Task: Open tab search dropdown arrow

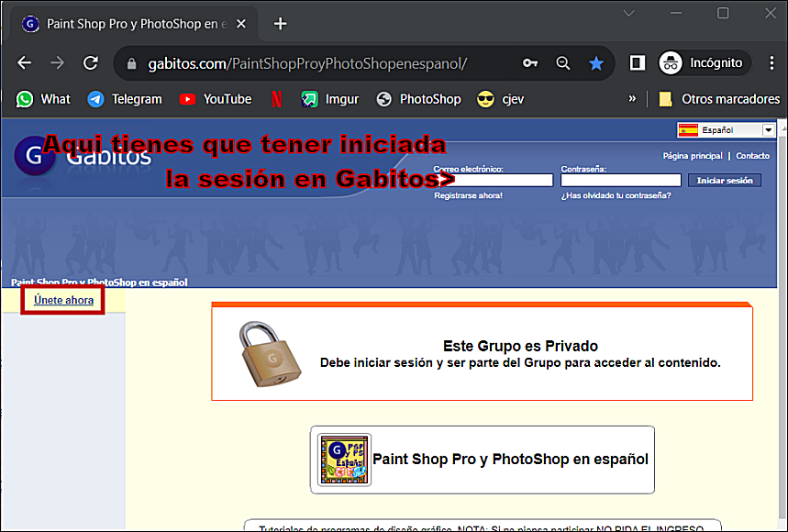Action: [628, 13]
